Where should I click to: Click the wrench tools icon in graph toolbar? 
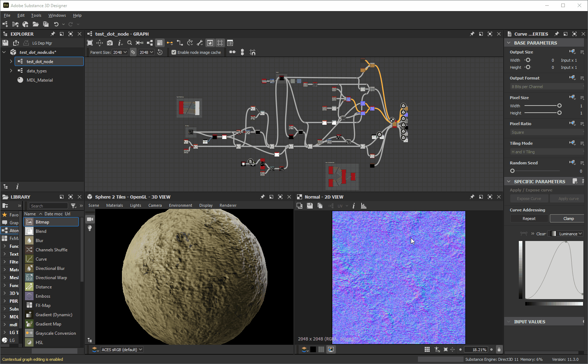(x=200, y=43)
